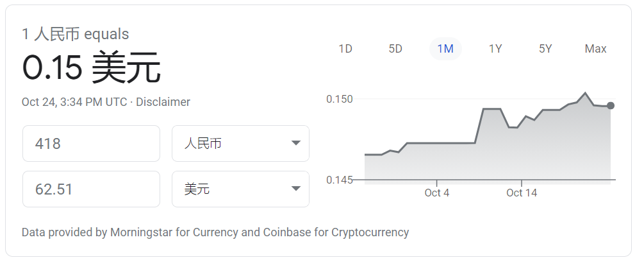Click the Oct 14 chart axis label
The width and height of the screenshot is (644, 260).
[x=522, y=193]
